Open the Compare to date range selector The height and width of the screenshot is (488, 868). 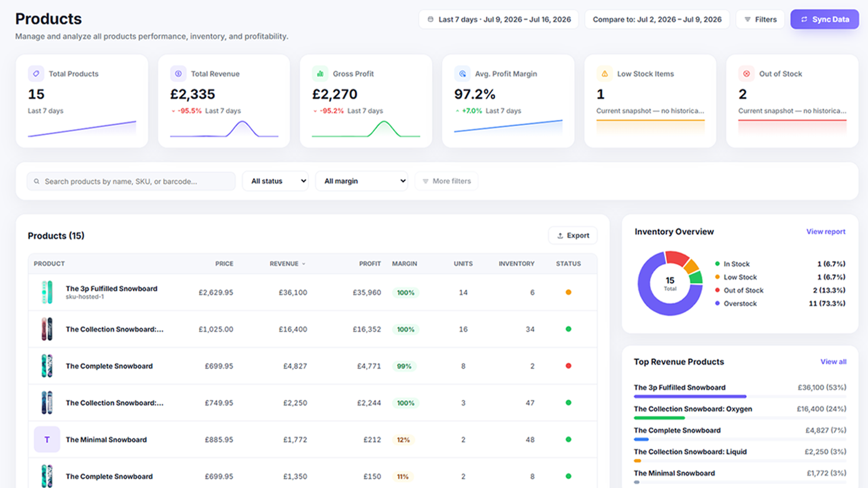(657, 20)
